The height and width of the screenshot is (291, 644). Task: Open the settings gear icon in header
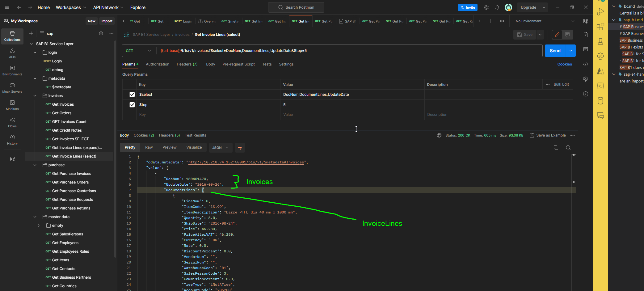pos(486,7)
